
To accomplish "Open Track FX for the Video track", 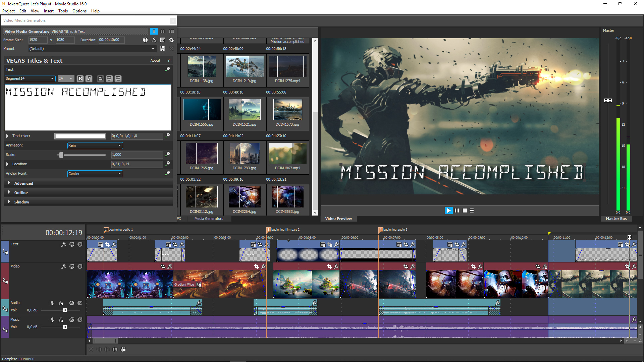I will [x=64, y=266].
